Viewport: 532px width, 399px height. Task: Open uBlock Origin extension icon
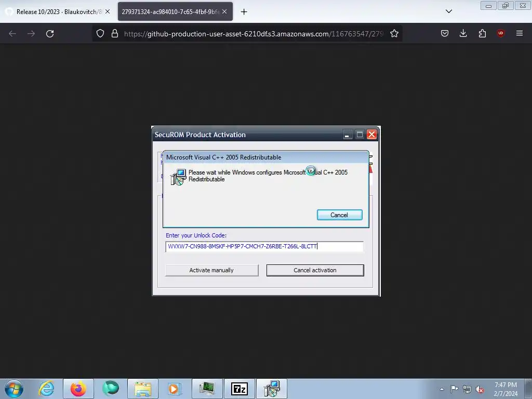coord(500,33)
